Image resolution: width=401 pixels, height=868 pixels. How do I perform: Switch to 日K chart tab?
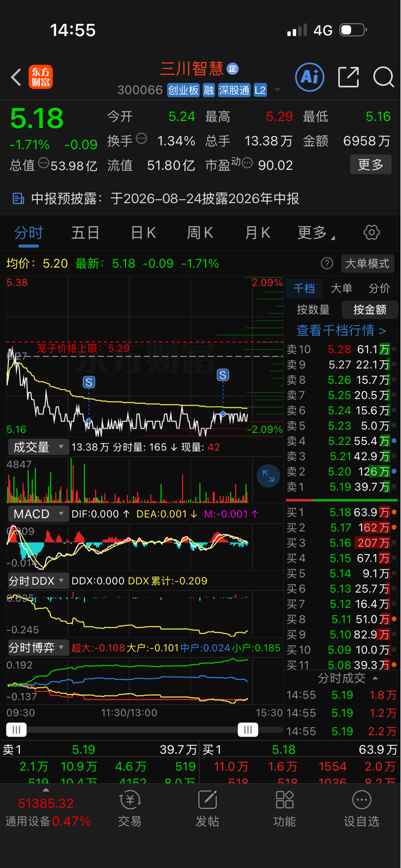pyautogui.click(x=143, y=233)
